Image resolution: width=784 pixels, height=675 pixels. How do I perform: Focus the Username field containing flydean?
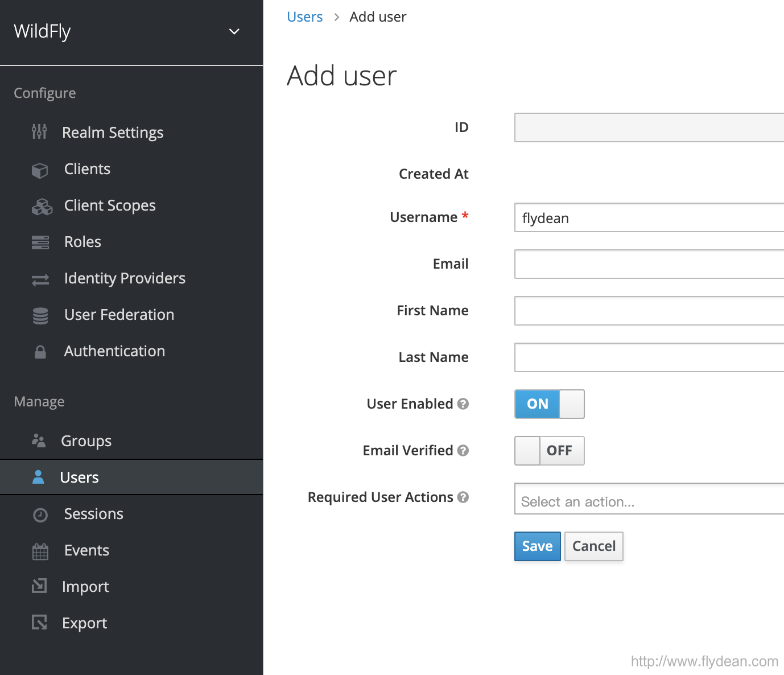[x=649, y=217]
